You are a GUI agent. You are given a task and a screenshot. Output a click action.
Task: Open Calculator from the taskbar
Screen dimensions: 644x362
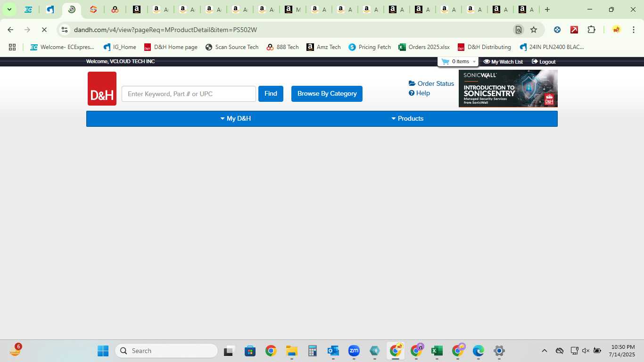click(312, 351)
